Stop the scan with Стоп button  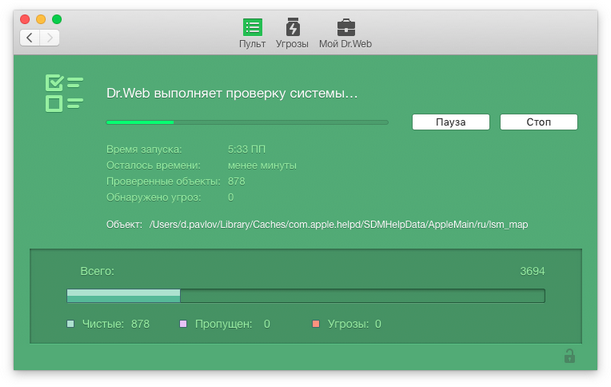[x=539, y=122]
